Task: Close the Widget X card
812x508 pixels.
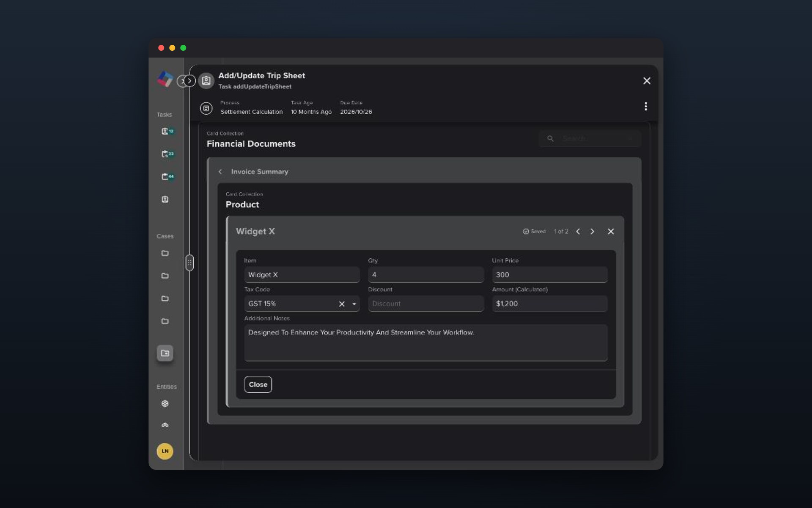Action: click(x=611, y=232)
